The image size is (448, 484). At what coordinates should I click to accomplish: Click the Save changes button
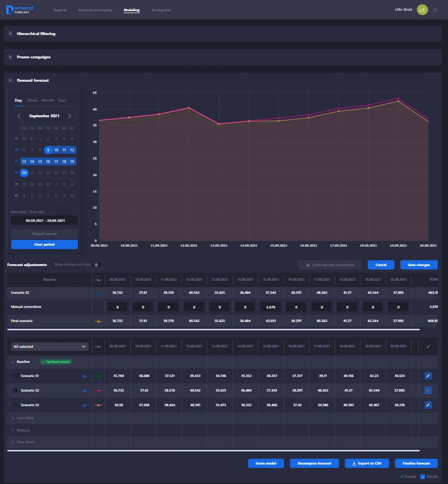click(418, 265)
